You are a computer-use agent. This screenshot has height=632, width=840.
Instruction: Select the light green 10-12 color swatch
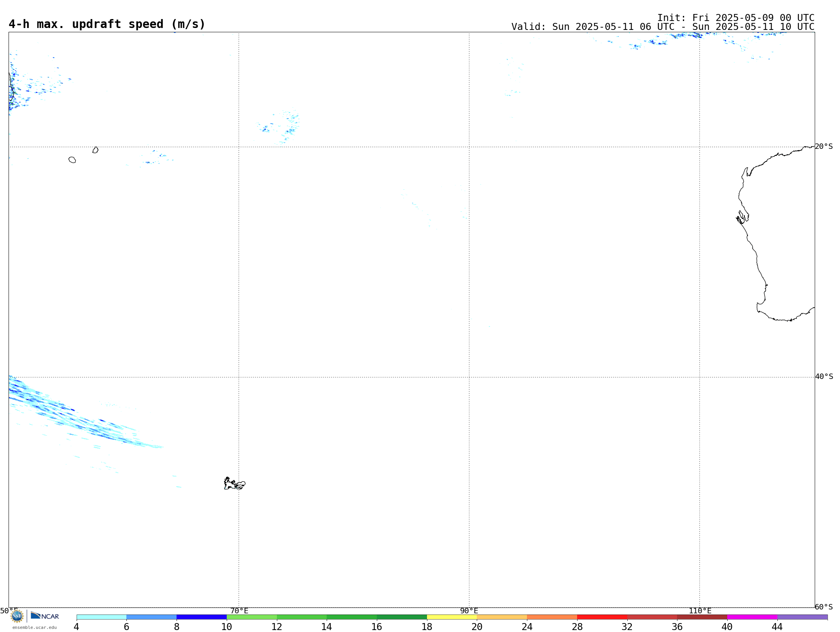coord(252,617)
